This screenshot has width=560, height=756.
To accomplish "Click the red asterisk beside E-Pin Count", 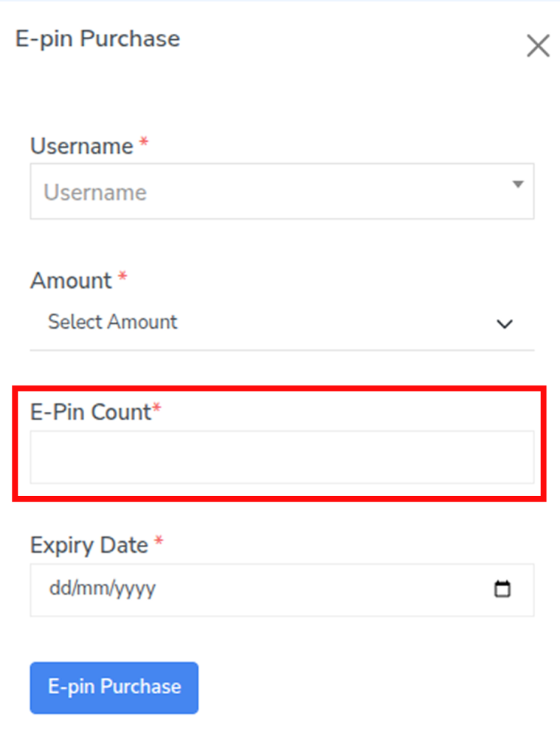I will click(x=156, y=409).
